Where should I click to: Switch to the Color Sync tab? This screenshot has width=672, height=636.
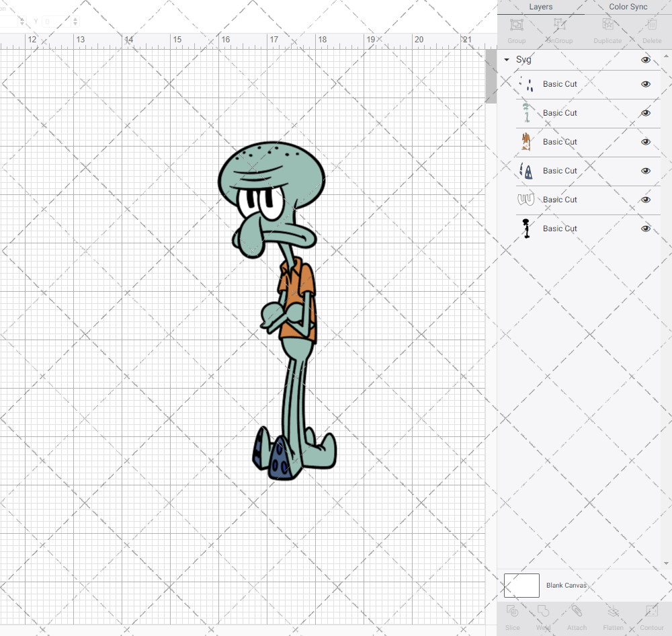tap(628, 7)
